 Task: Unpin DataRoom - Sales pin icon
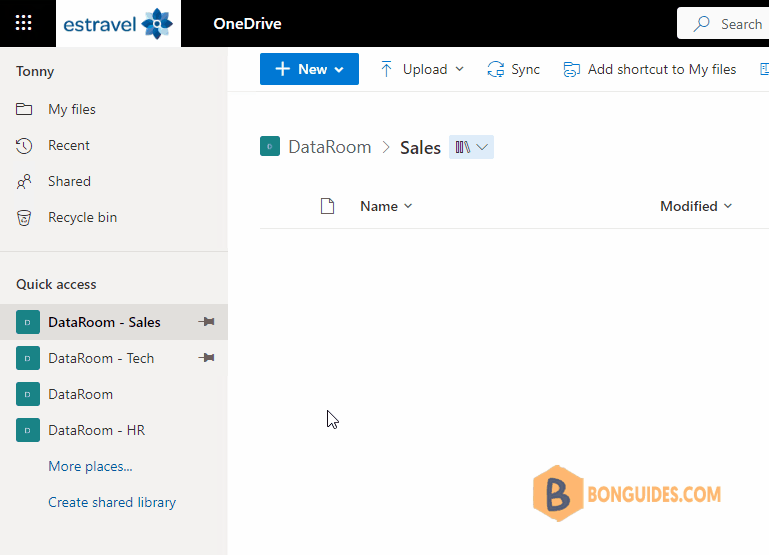pos(206,322)
